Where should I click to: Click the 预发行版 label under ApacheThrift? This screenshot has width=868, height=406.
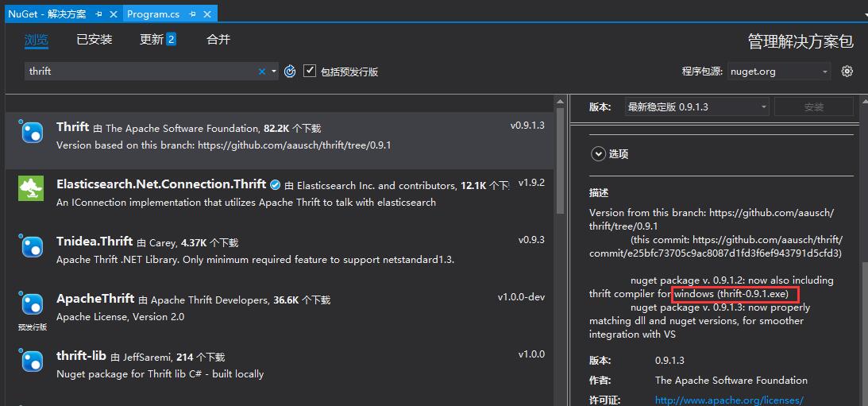point(32,327)
